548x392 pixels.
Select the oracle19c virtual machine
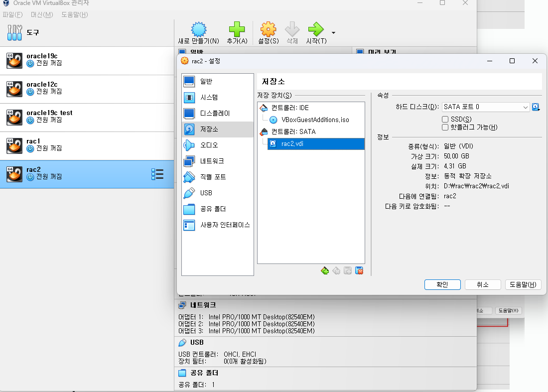pyautogui.click(x=87, y=60)
